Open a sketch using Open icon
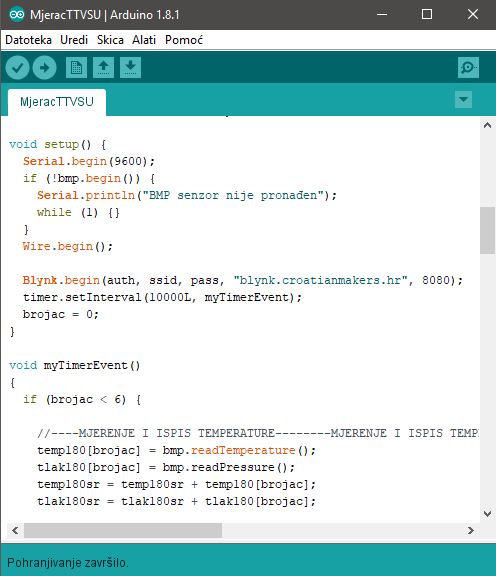Image resolution: width=496 pixels, height=576 pixels. (x=103, y=68)
